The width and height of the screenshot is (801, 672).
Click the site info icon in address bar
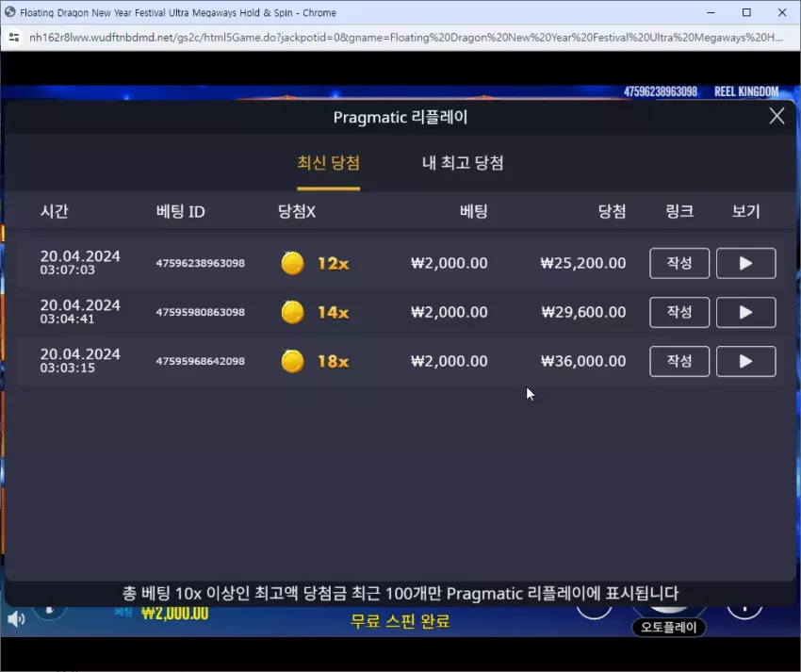coord(14,38)
